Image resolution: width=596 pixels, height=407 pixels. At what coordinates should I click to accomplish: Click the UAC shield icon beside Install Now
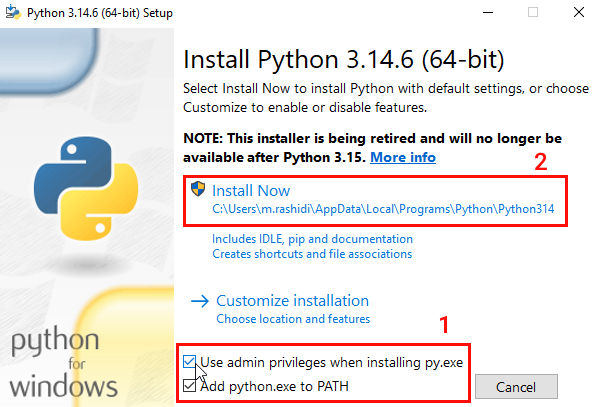(x=198, y=188)
